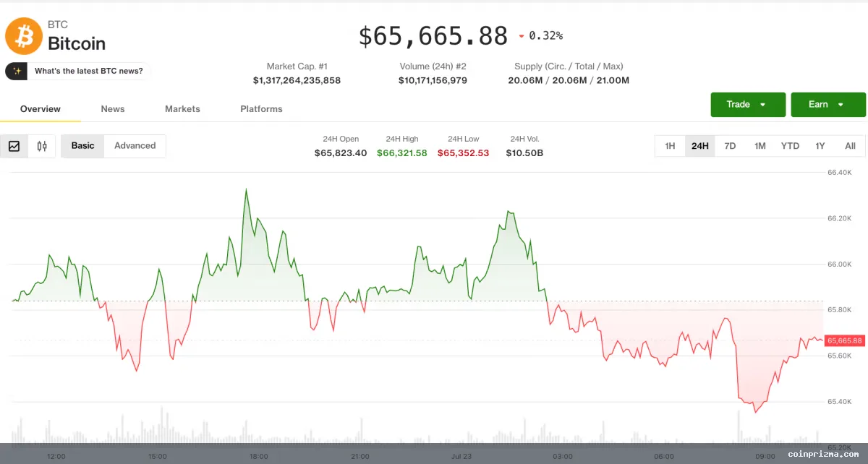Switch to line chart view icon
This screenshot has height=464, width=868.
(14, 146)
